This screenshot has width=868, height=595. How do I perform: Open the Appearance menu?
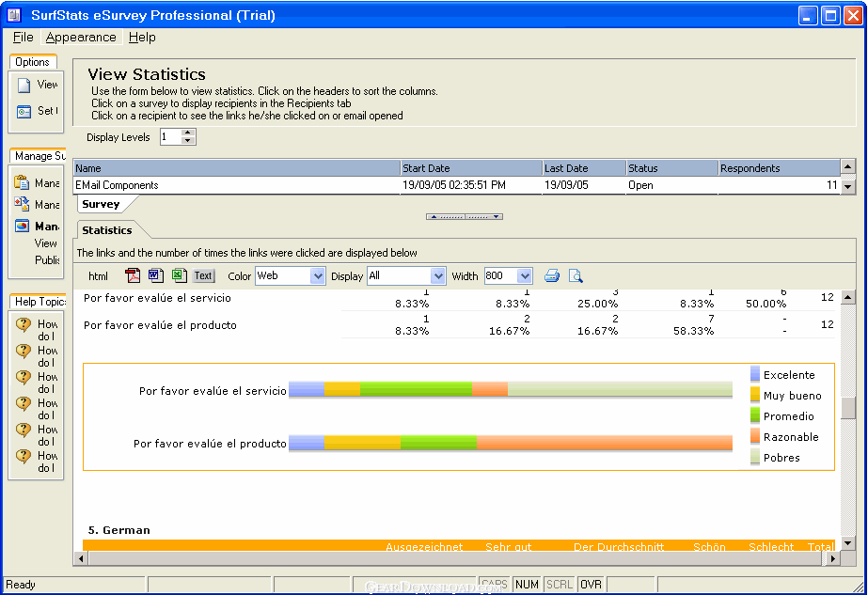pyautogui.click(x=81, y=37)
